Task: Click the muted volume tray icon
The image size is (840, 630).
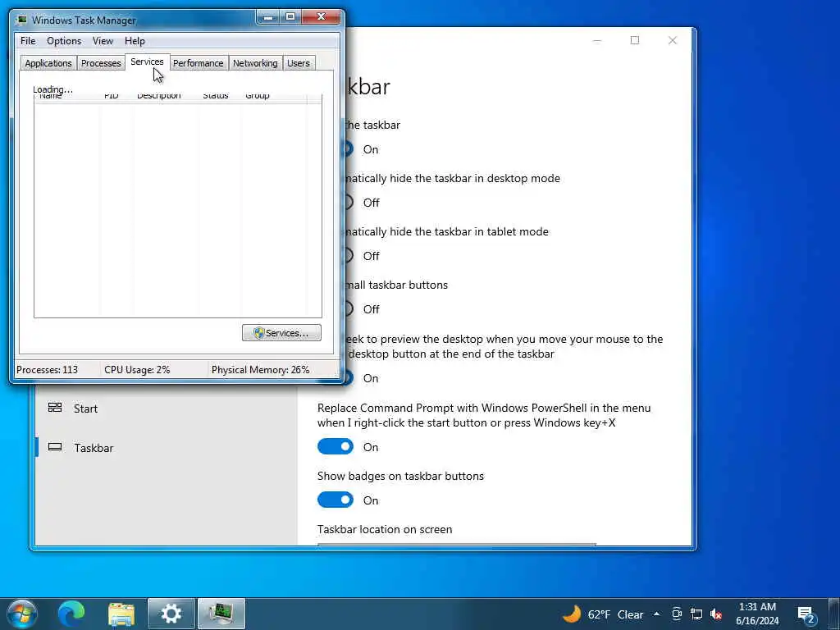Action: (x=715, y=614)
